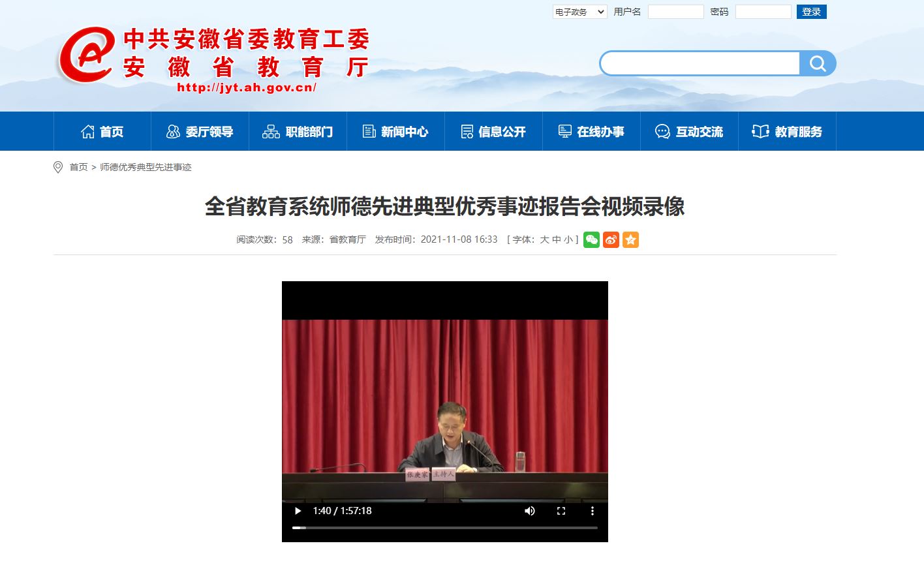Set font size to 大
Viewport: 924px width, 582px height.
(544, 240)
